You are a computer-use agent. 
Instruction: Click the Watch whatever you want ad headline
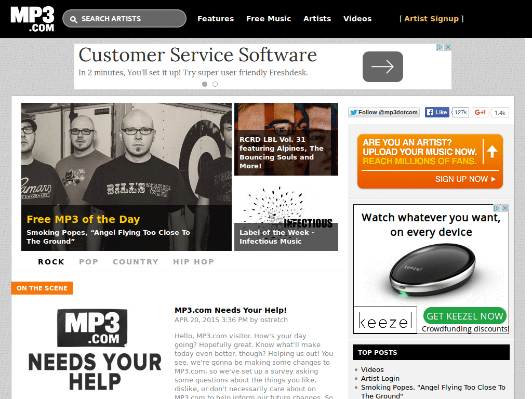[431, 224]
